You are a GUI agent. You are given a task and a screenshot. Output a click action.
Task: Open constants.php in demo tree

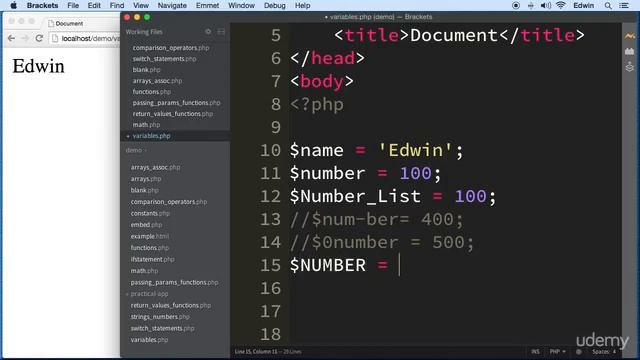click(150, 213)
